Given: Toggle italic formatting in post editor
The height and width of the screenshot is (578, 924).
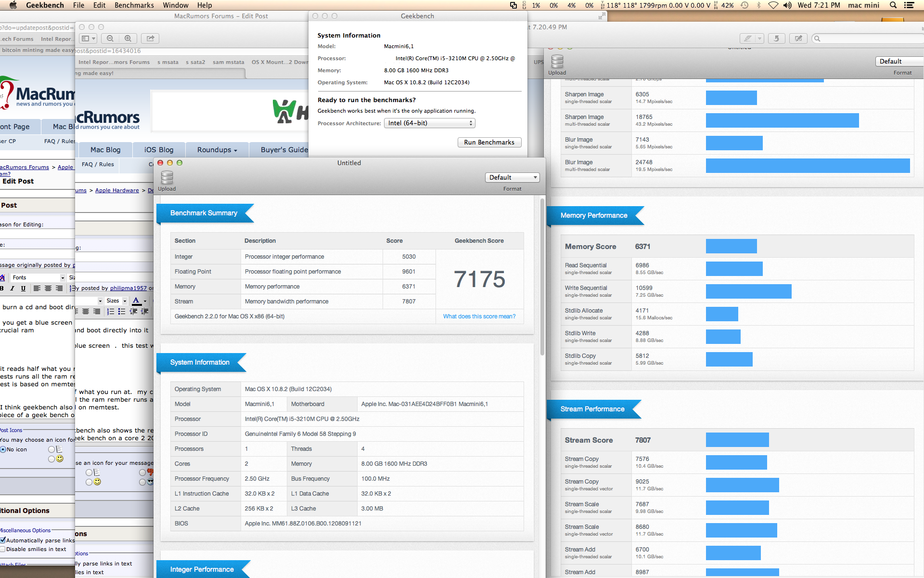Looking at the screenshot, I should pos(12,289).
